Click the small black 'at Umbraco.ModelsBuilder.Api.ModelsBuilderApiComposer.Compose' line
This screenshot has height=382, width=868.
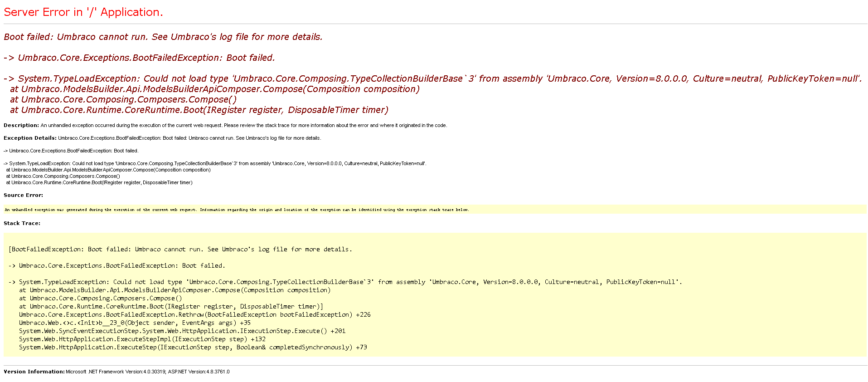click(x=108, y=170)
